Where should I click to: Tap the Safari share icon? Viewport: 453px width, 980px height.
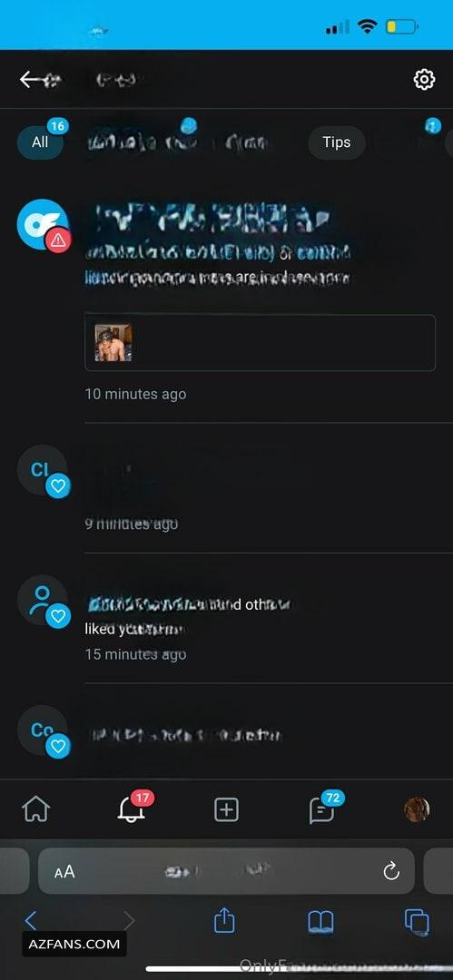coord(224,921)
